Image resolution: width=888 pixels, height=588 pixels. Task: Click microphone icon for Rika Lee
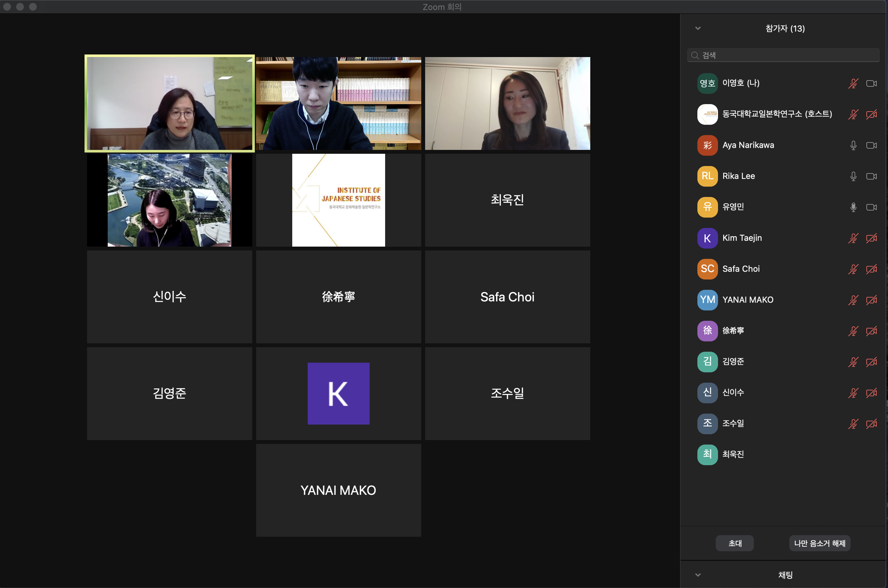(853, 176)
